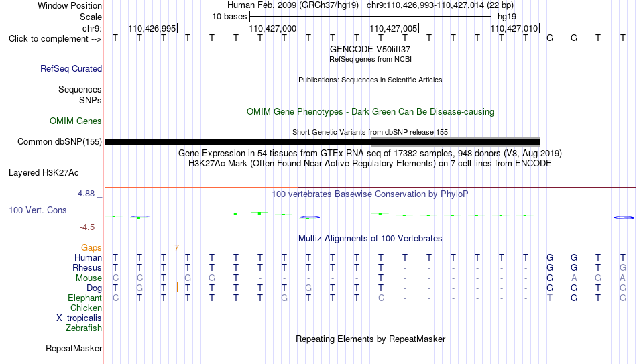Select the Rhesus alignment row label
Viewport: 637px width, 364px height.
pos(87,267)
